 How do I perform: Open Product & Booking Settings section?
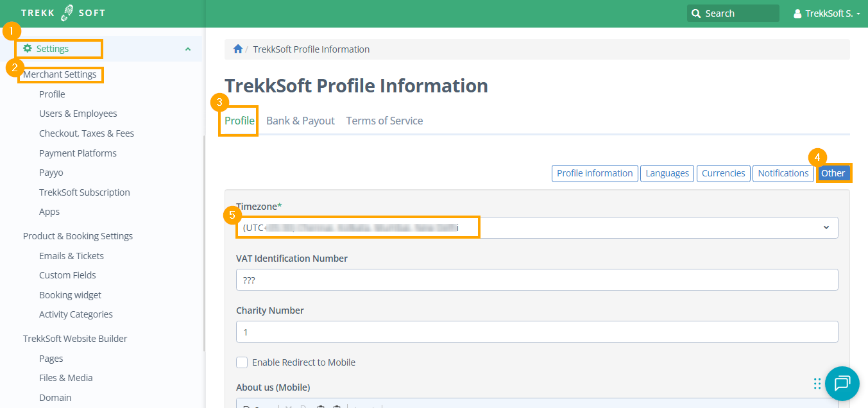pyautogui.click(x=78, y=236)
